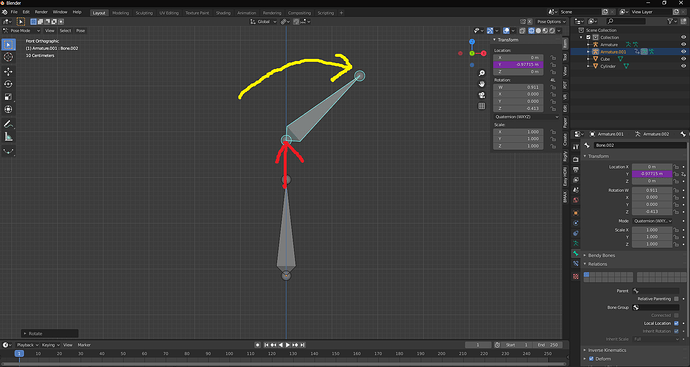Open the Bone Constraints properties tab
This screenshot has height=367, width=690.
(x=576, y=264)
